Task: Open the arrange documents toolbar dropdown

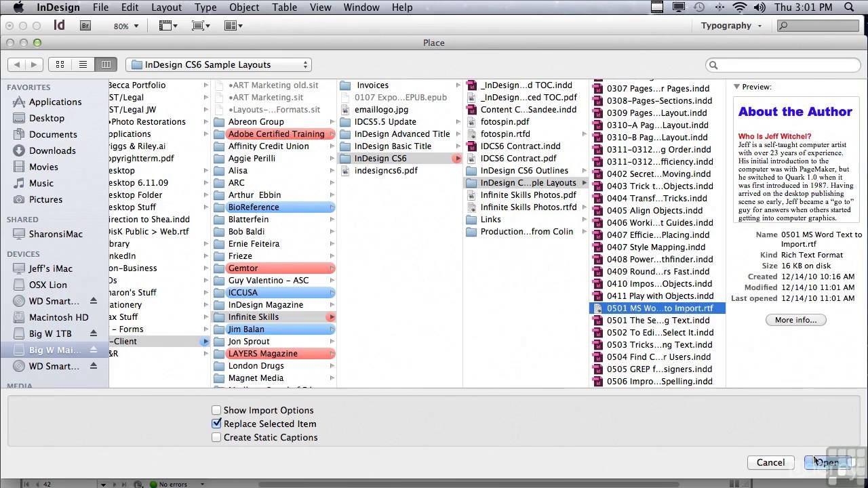Action: pyautogui.click(x=233, y=26)
